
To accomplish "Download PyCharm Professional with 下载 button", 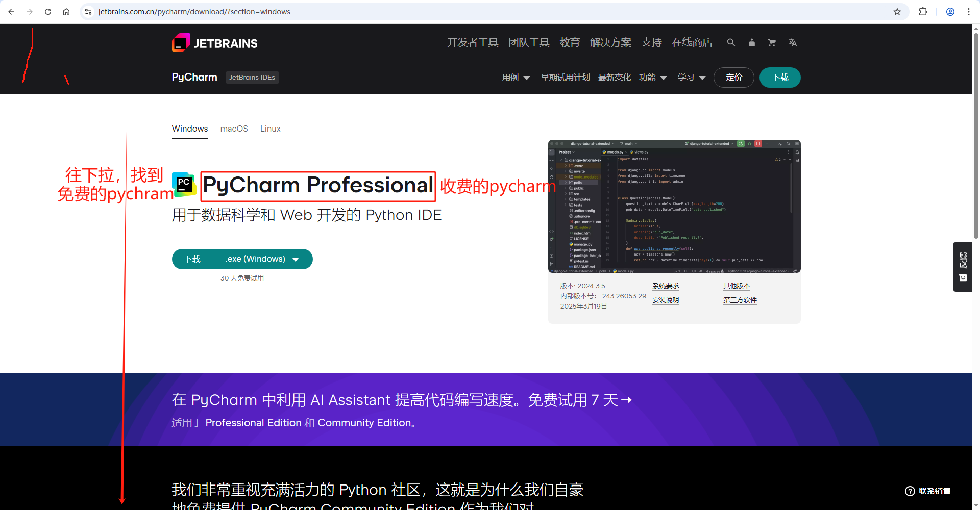I will 192,259.
